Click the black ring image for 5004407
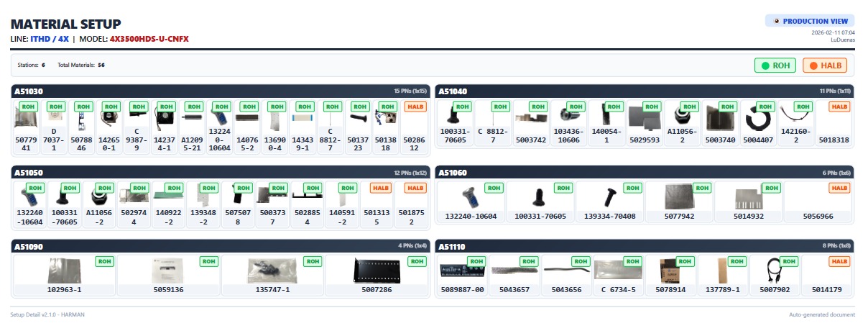The image size is (868, 336). (757, 117)
